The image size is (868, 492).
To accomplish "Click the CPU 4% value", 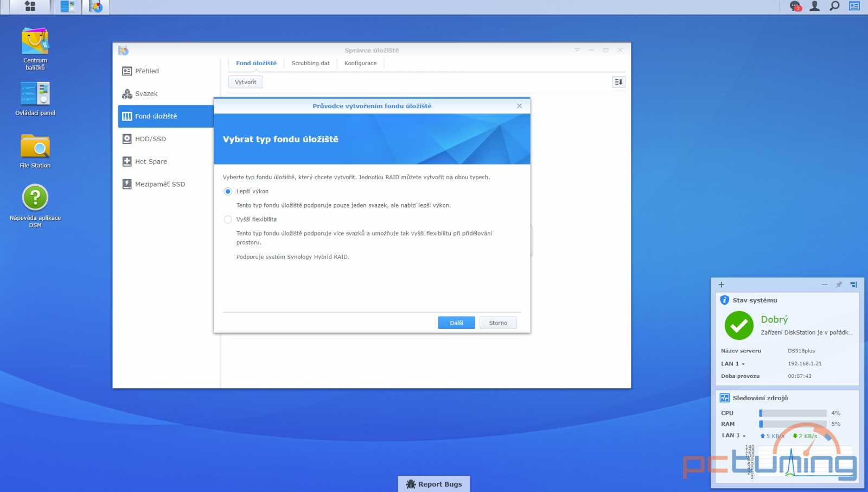I will (835, 413).
